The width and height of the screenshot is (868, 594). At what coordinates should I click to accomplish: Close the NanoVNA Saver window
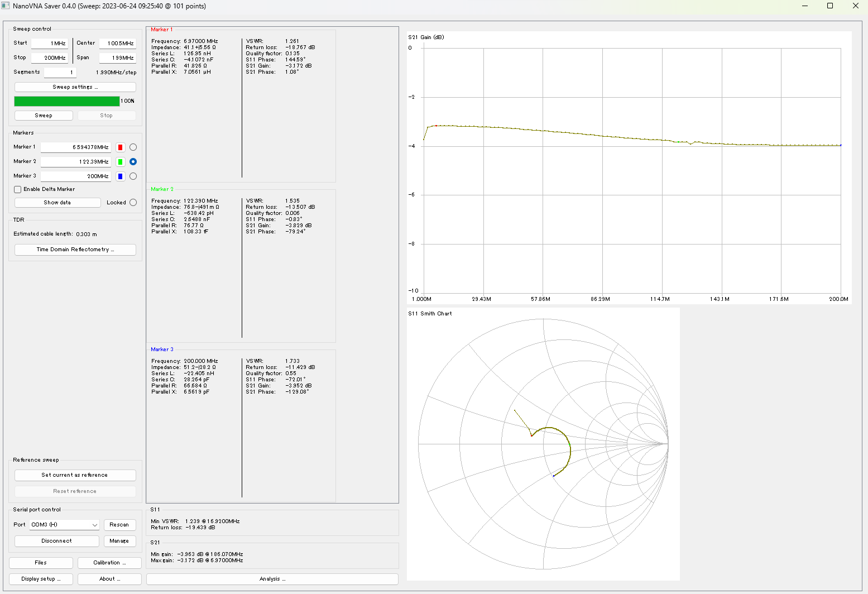855,6
